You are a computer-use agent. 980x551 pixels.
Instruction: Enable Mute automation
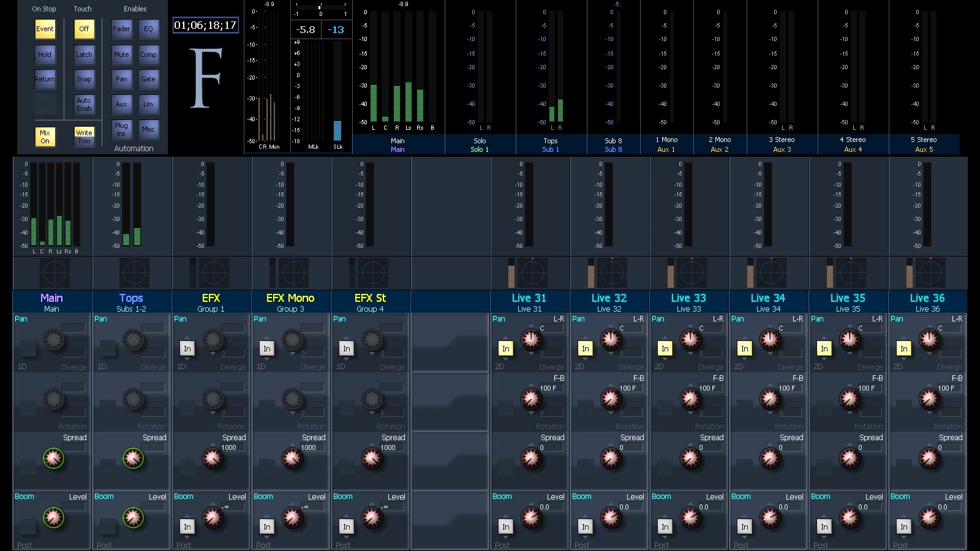pyautogui.click(x=121, y=54)
